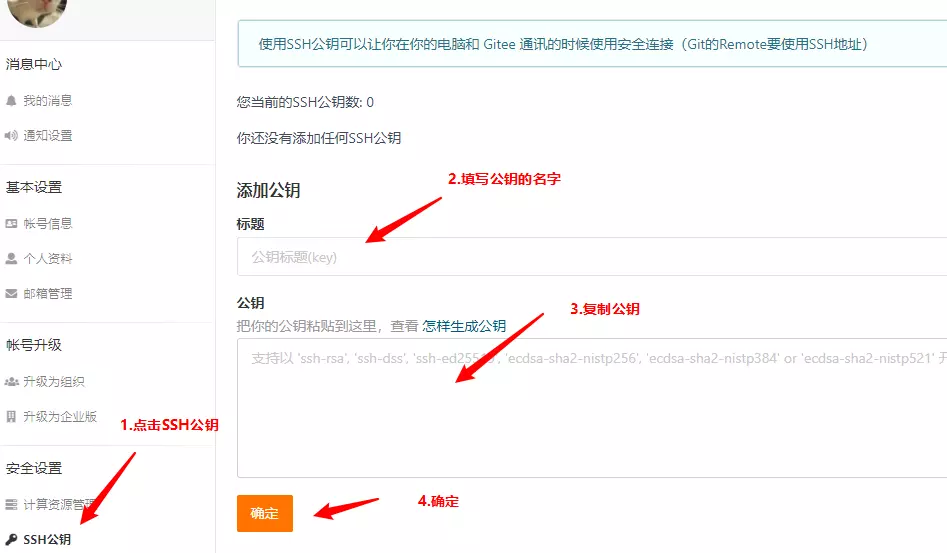Open the 我的消息 sidebar entry

point(48,101)
